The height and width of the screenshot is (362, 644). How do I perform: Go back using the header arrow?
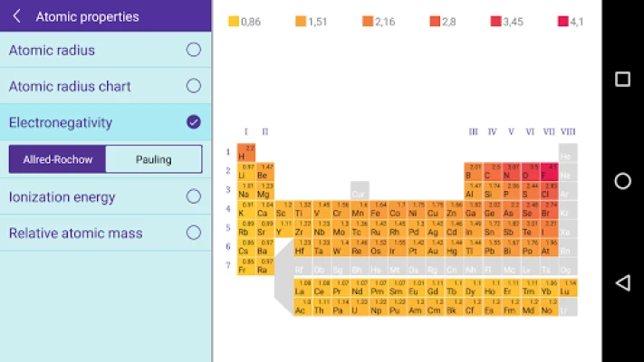(x=17, y=16)
